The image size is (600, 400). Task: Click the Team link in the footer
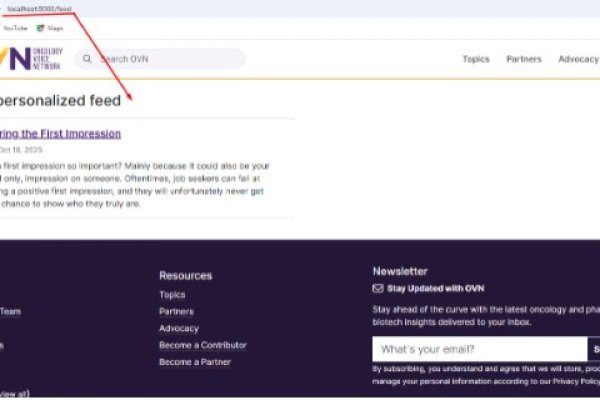tap(11, 311)
